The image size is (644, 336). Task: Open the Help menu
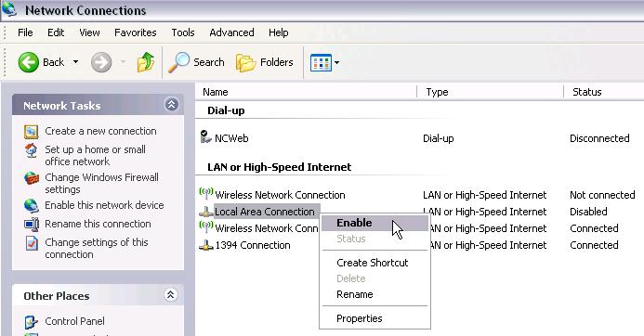[279, 32]
